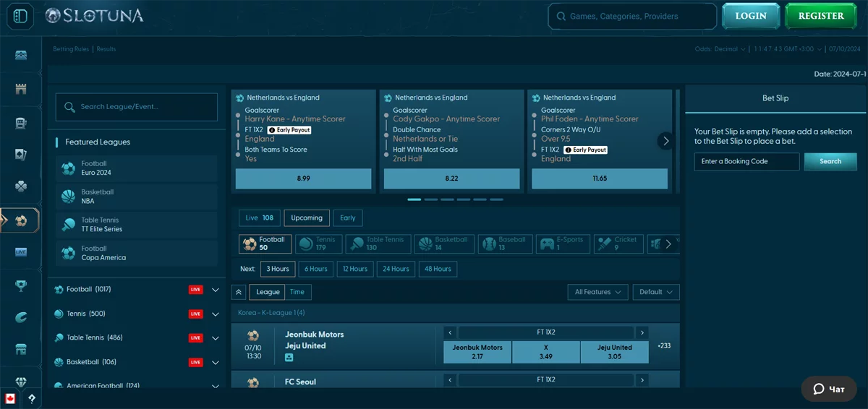Select the 6 Hours time filter
This screenshot has height=409, width=868.
[315, 269]
